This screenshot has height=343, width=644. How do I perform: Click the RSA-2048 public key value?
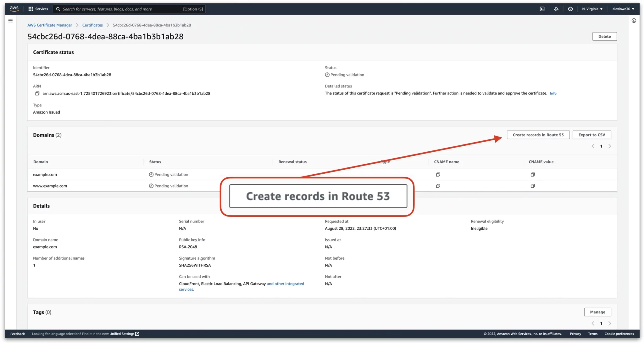[x=188, y=247]
